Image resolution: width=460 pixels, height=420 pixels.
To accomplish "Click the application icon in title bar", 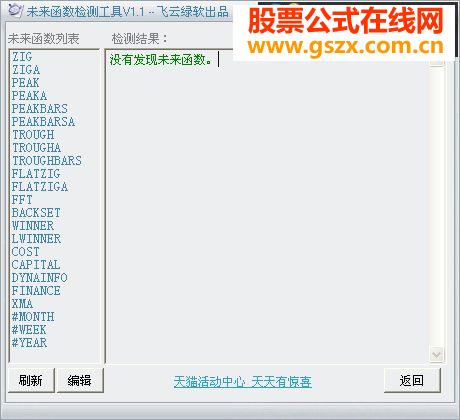I will 15,10.
